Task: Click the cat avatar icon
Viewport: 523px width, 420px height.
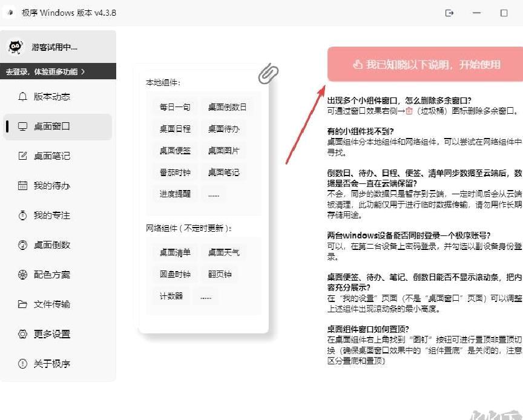Action: point(15,47)
